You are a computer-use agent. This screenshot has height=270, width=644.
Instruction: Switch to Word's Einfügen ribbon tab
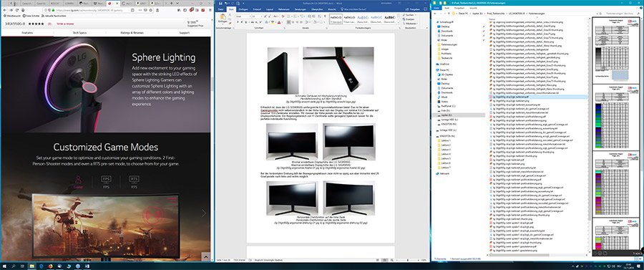tap(243, 9)
